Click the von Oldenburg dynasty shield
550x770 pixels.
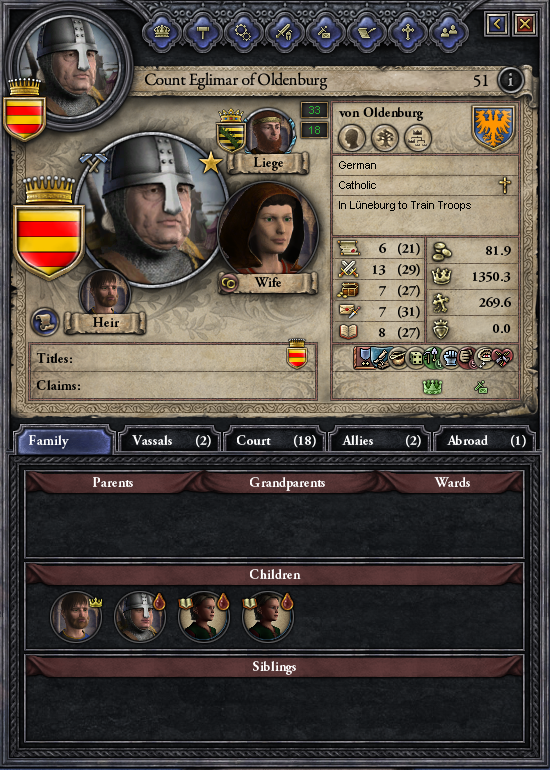tap(494, 127)
